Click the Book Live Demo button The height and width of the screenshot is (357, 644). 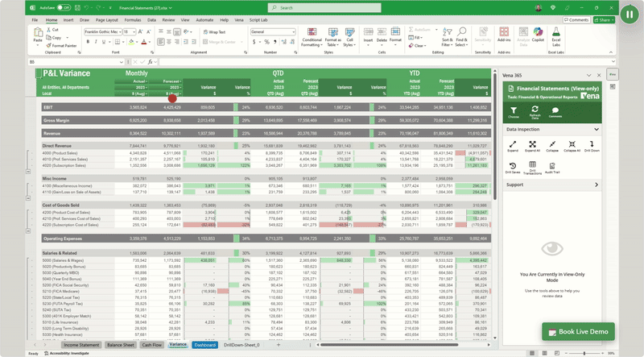pos(578,331)
